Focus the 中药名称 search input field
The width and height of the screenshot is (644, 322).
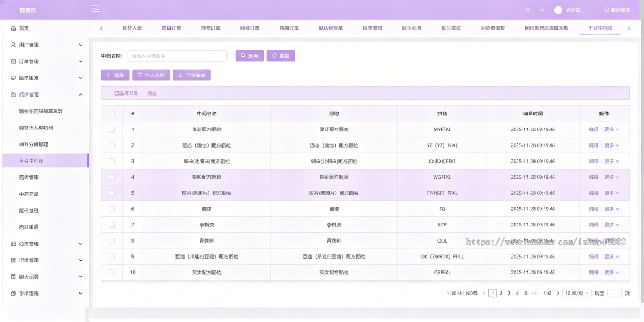tap(178, 56)
